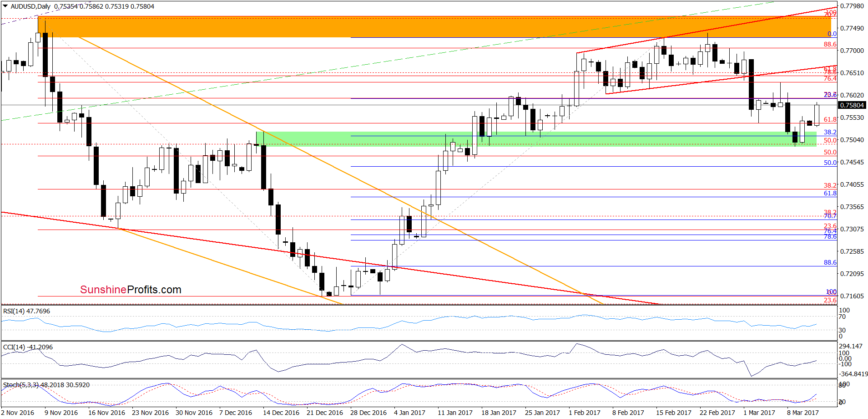Image resolution: width=868 pixels, height=419 pixels.
Task: Click the 0.73075 price axis label
Action: point(852,229)
